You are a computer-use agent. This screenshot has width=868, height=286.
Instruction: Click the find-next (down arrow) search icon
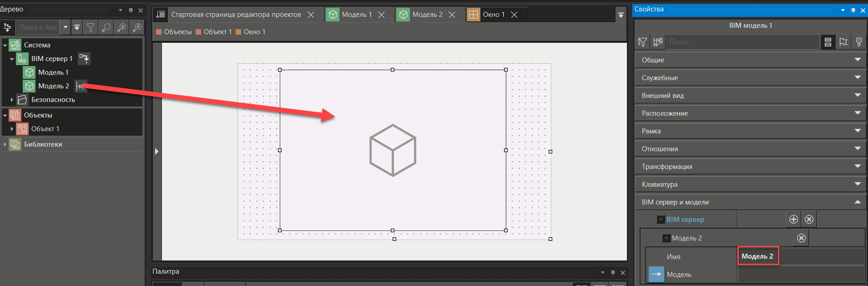click(137, 27)
